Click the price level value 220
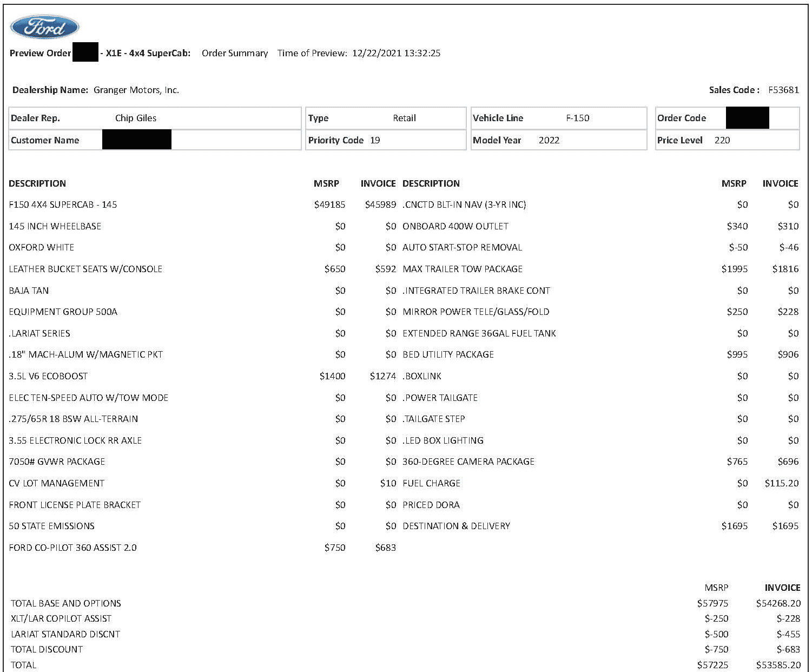 point(722,140)
